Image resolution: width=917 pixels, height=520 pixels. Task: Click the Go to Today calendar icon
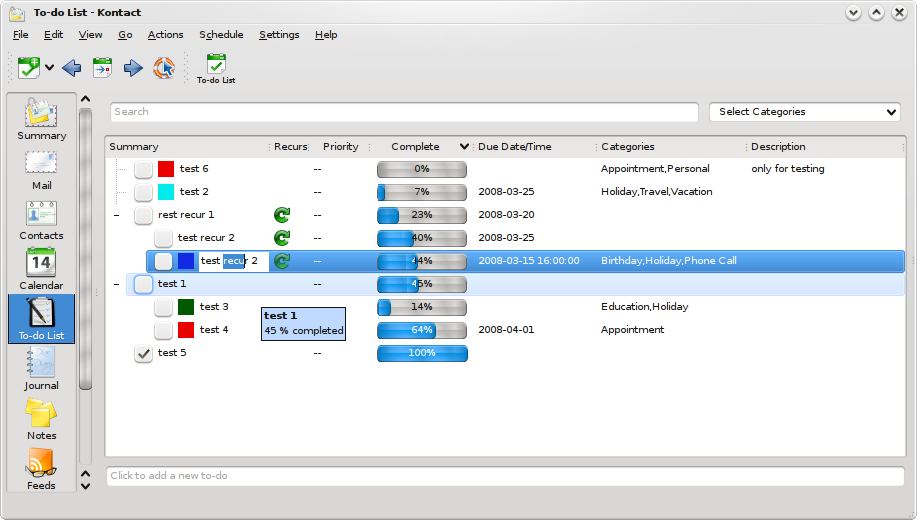click(x=102, y=68)
